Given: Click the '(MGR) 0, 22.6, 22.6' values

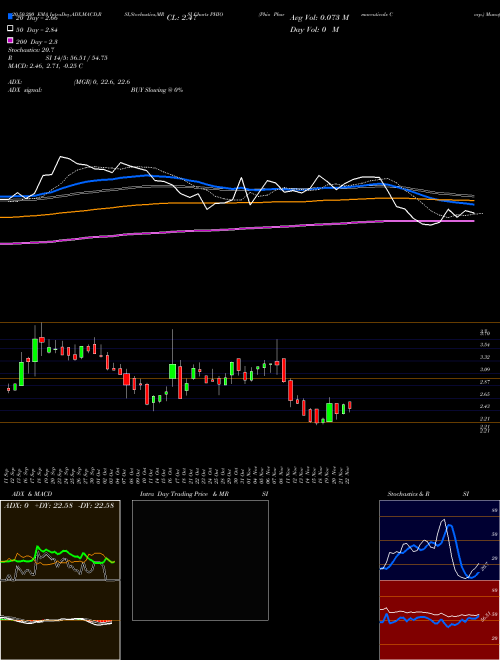Looking at the screenshot, I should 102,82.
